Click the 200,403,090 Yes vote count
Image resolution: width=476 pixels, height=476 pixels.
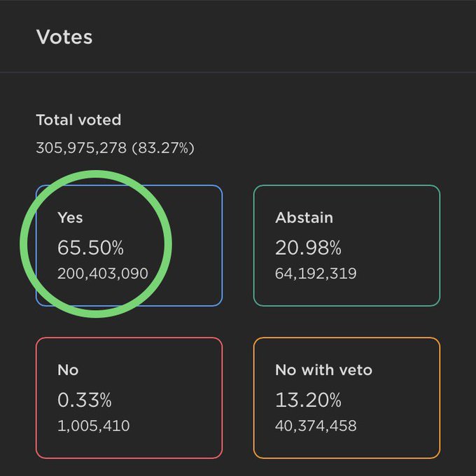coord(102,273)
